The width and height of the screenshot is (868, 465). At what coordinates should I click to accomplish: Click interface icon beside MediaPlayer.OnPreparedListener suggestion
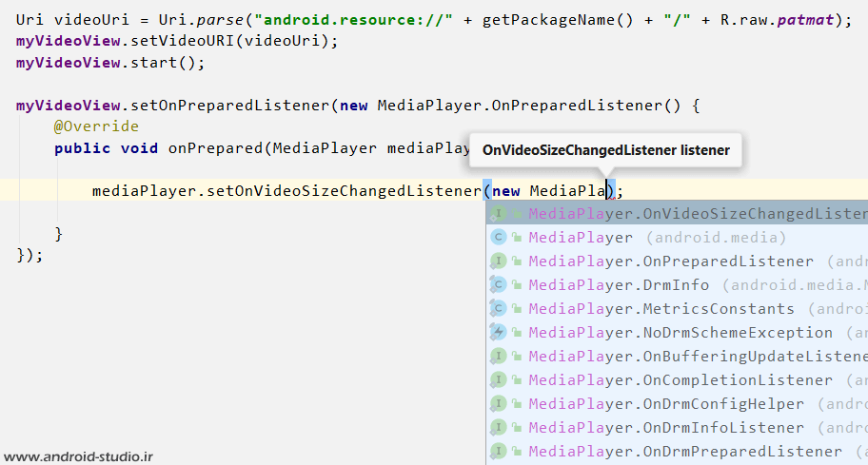[498, 262]
